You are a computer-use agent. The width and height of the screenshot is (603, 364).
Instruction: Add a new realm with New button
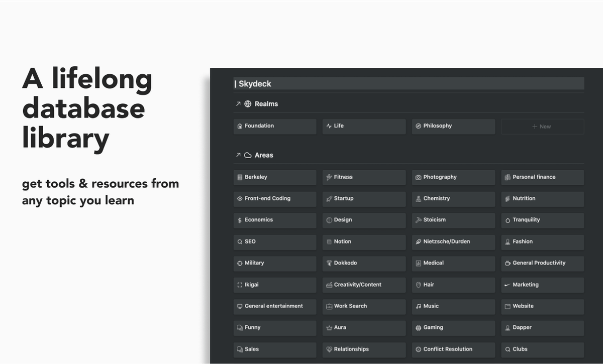[x=543, y=127]
